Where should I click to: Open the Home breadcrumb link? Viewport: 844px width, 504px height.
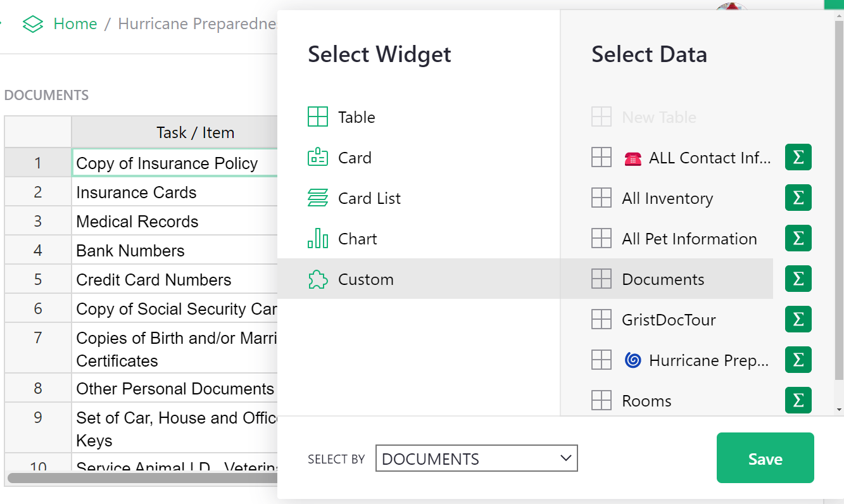point(75,23)
